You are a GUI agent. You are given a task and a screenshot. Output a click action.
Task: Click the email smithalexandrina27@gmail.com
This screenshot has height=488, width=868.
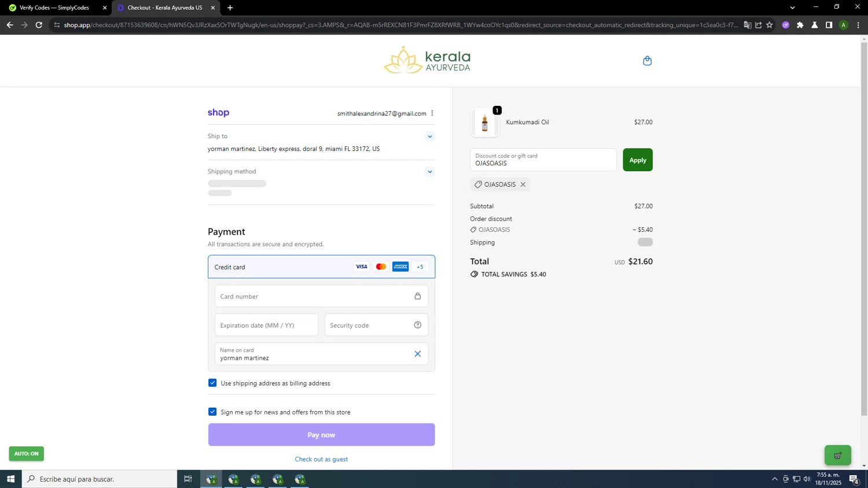[x=382, y=113]
